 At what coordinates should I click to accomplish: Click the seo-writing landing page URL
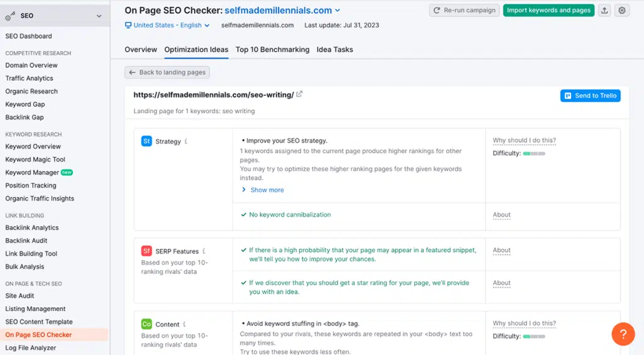[214, 95]
